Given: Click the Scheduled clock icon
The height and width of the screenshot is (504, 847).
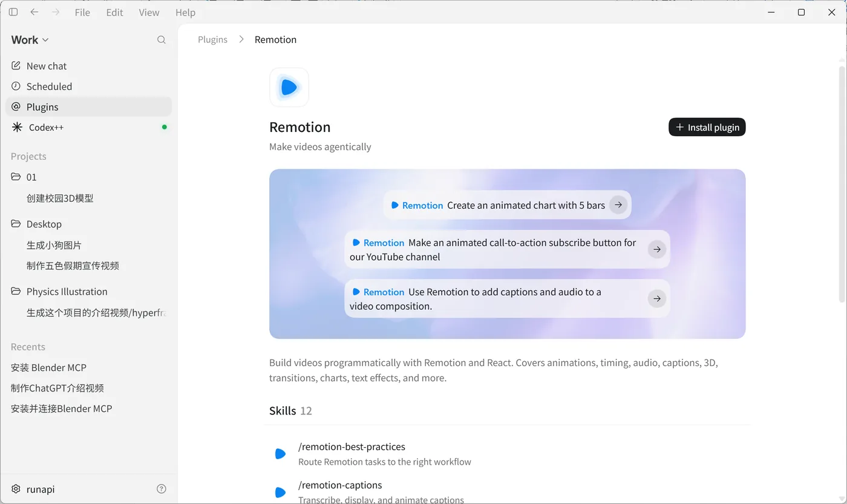Looking at the screenshot, I should tap(16, 86).
